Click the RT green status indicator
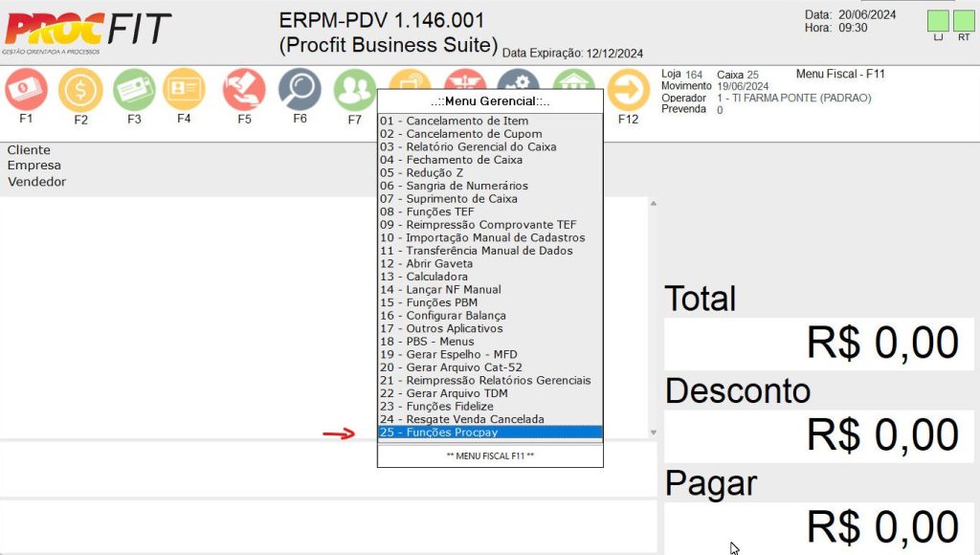The height and width of the screenshot is (555, 980). point(964,21)
